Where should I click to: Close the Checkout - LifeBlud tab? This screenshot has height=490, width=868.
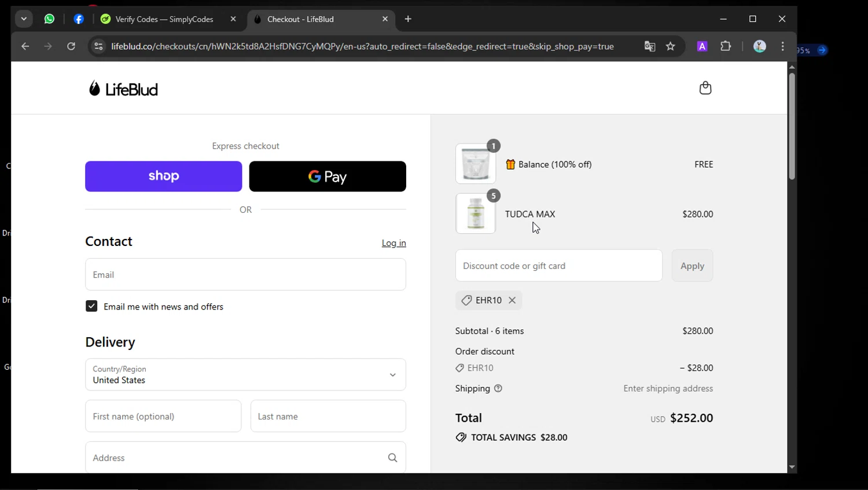385,19
